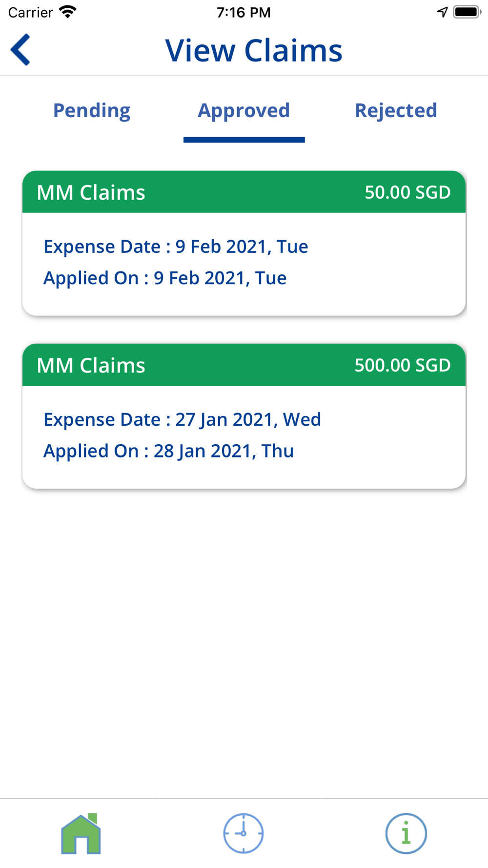Tap the back arrow icon

coord(20,50)
